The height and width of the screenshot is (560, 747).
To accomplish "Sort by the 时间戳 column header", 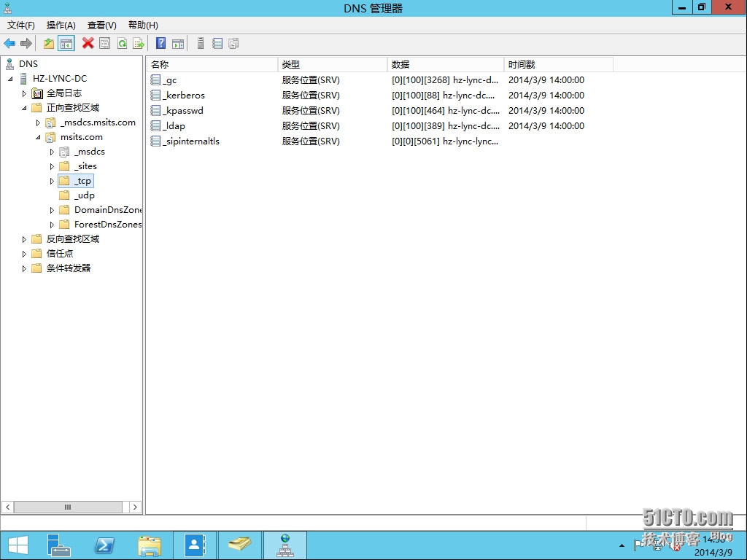I will pos(558,64).
